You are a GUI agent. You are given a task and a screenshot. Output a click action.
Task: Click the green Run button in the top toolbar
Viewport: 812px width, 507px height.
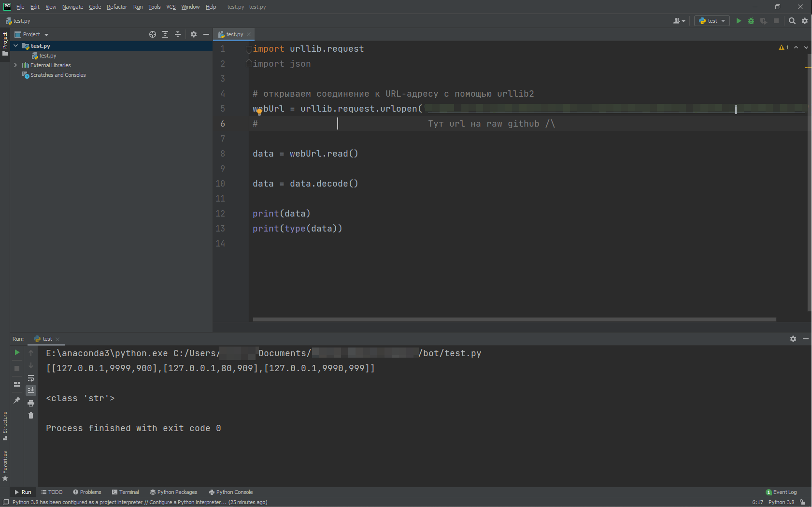[738, 21]
